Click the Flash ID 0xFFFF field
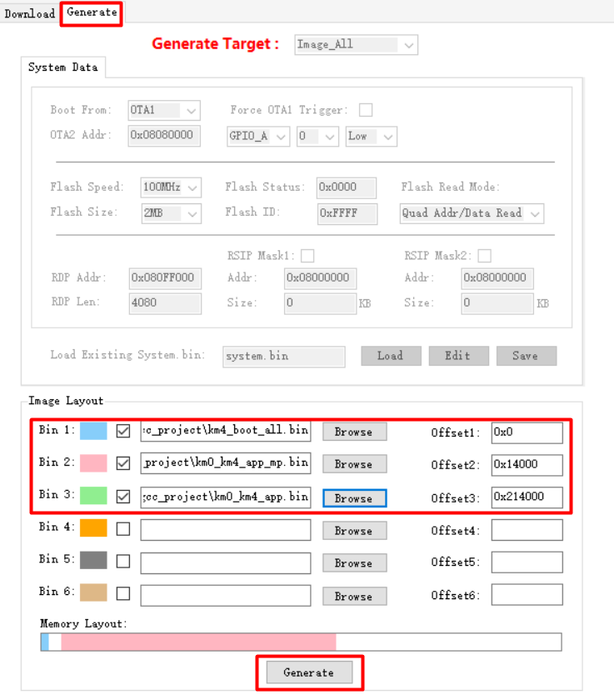Viewport: 614px width, 700px height. pyautogui.click(x=347, y=214)
